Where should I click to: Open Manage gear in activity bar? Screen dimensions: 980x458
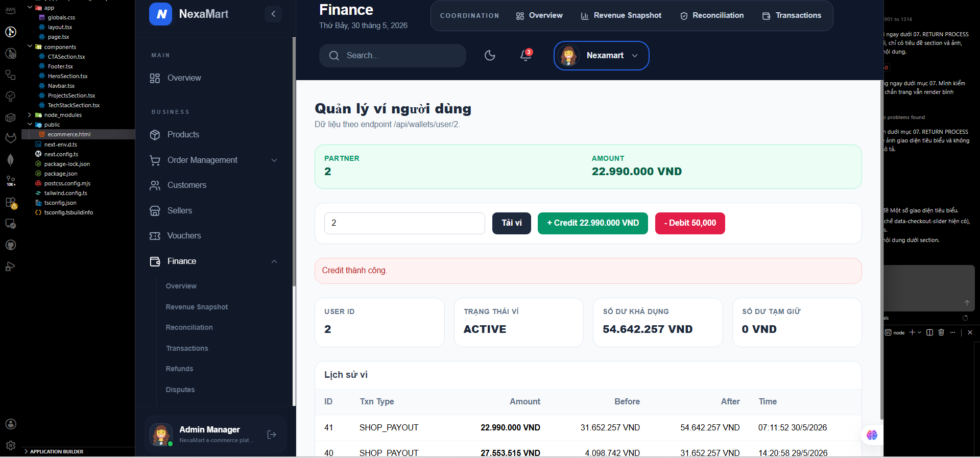10,446
